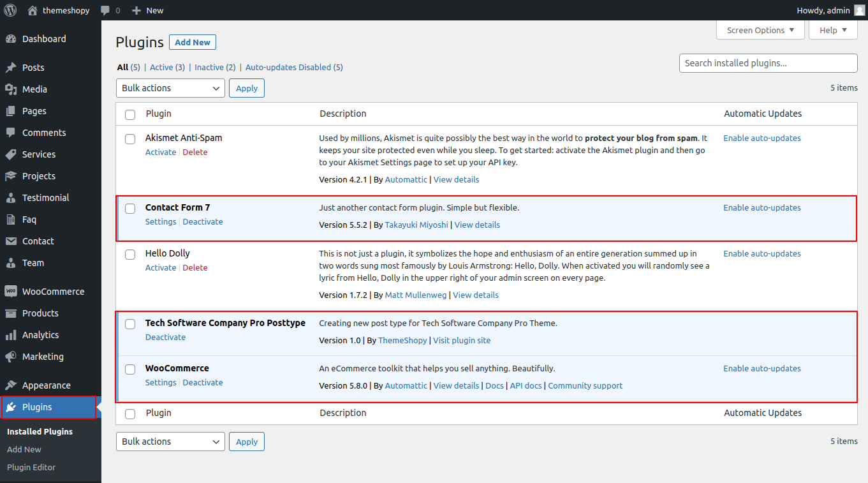Click the Search installed plugins field
Viewport: 868px width, 483px height.
(x=768, y=63)
